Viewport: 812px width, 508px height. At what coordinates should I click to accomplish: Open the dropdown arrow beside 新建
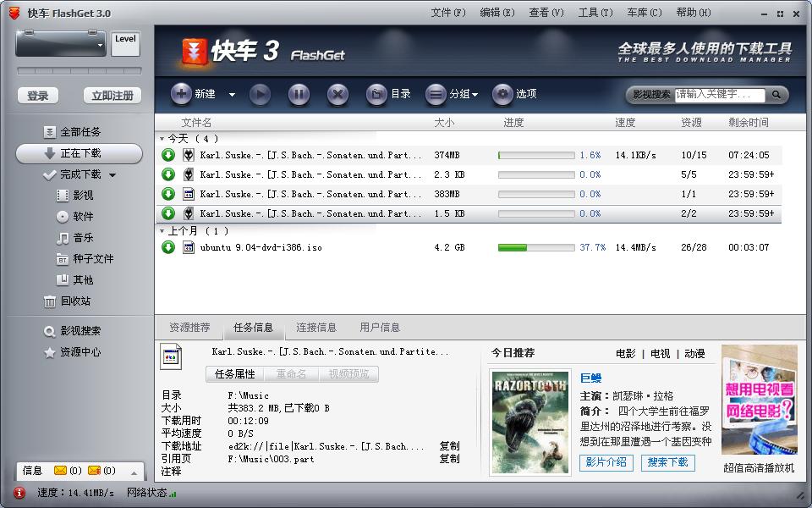(232, 94)
